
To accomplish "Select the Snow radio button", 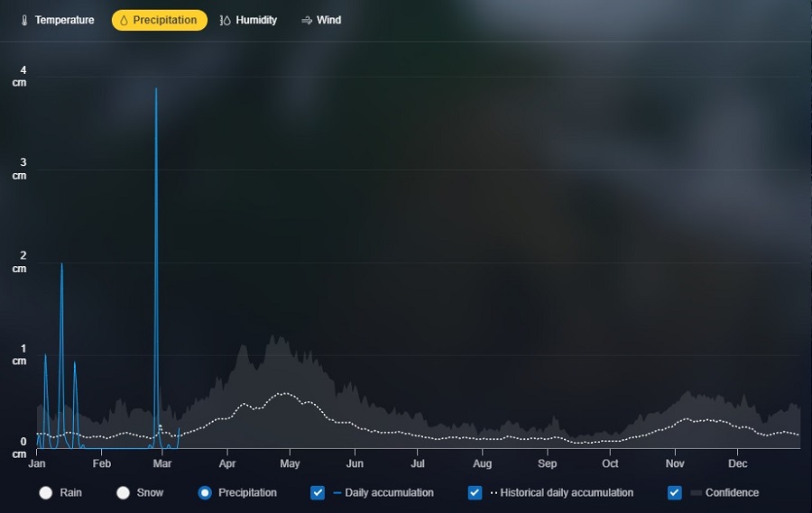I will pos(124,492).
